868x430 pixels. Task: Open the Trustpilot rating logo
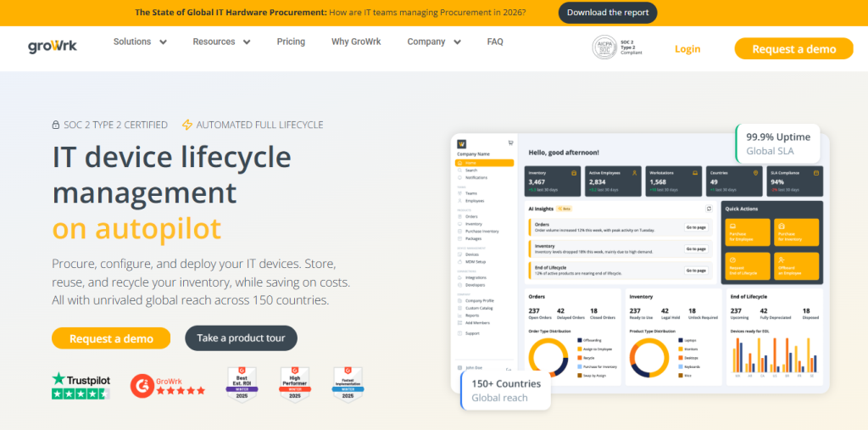pyautogui.click(x=81, y=385)
